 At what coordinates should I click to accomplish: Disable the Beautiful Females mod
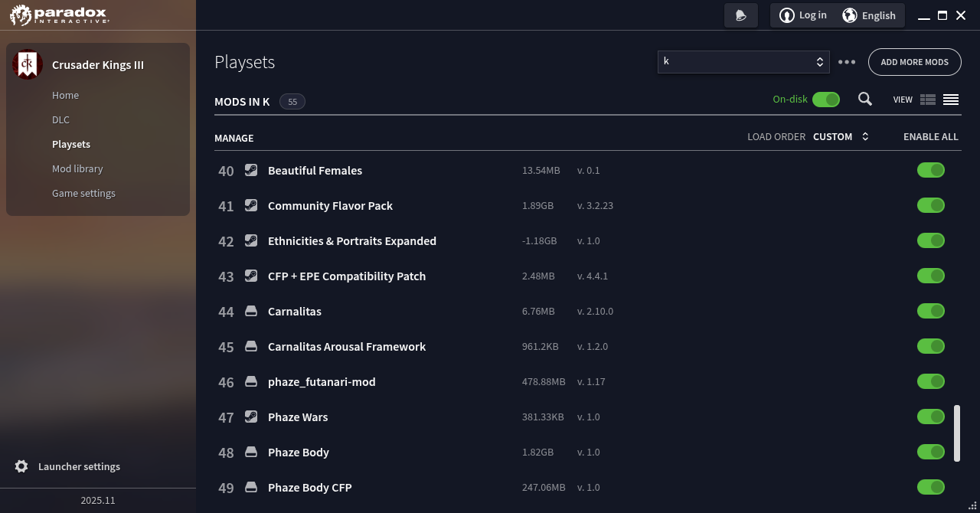pos(931,170)
